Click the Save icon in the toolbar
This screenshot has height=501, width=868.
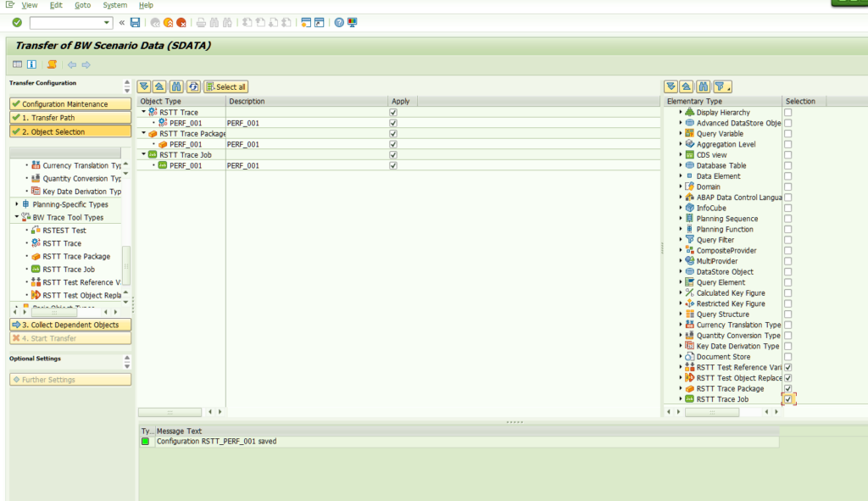click(x=135, y=23)
